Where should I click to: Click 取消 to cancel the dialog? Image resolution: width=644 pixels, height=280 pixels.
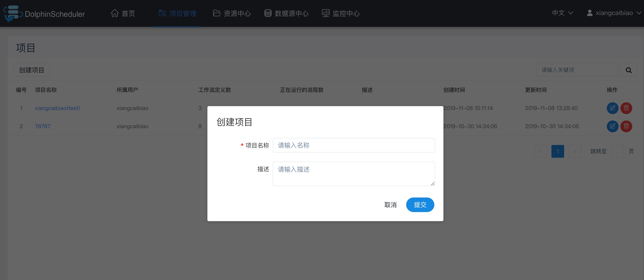[x=390, y=205]
